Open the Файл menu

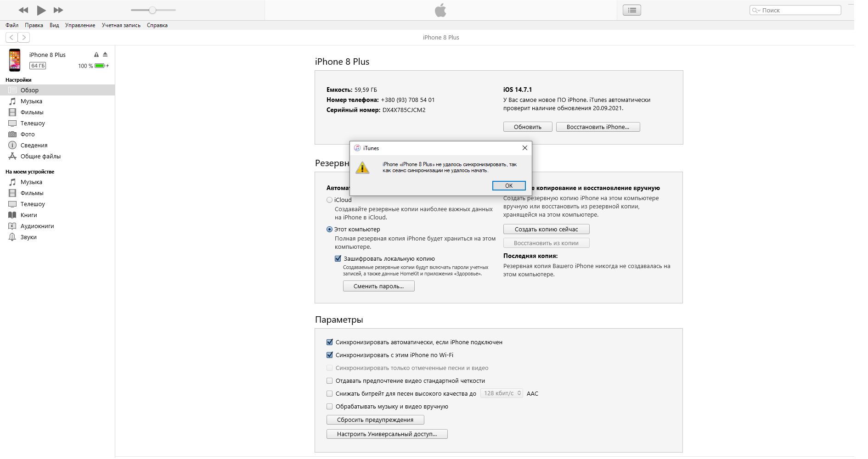coord(12,25)
